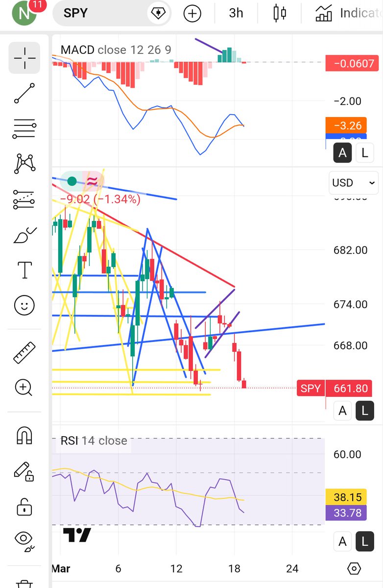Open the SPY symbol search box

(111, 13)
